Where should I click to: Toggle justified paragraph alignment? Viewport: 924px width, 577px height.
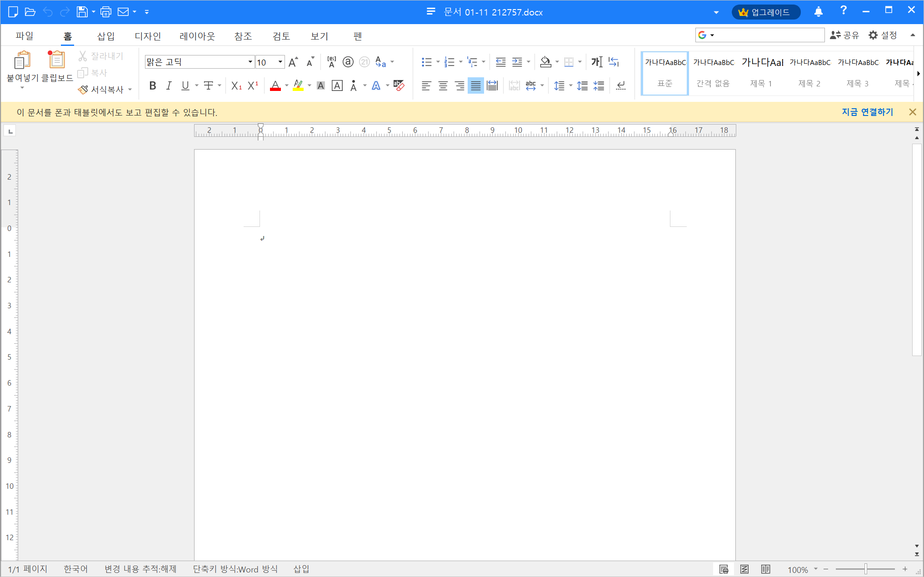(x=475, y=85)
